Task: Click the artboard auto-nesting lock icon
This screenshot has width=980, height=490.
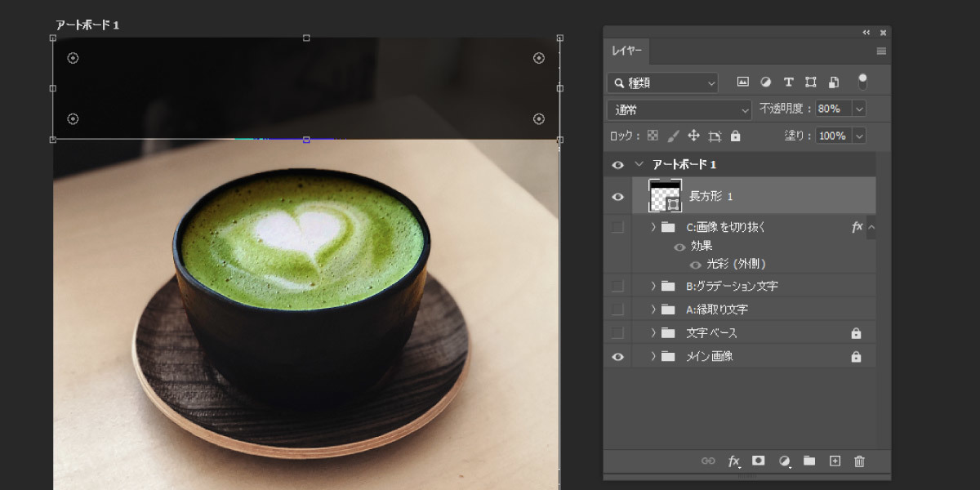Action: 715,136
